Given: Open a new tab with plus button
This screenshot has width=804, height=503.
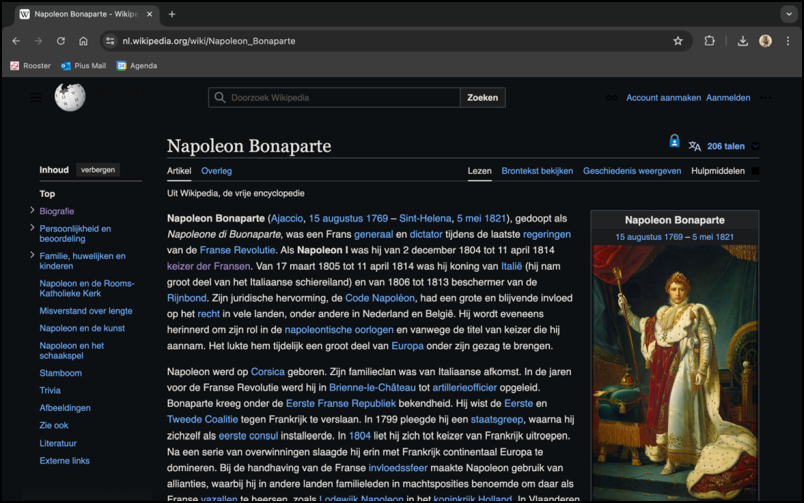Looking at the screenshot, I should pyautogui.click(x=172, y=14).
